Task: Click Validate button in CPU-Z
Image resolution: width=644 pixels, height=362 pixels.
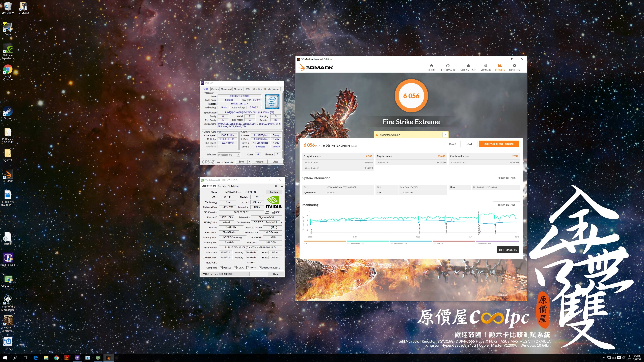Action: click(259, 162)
